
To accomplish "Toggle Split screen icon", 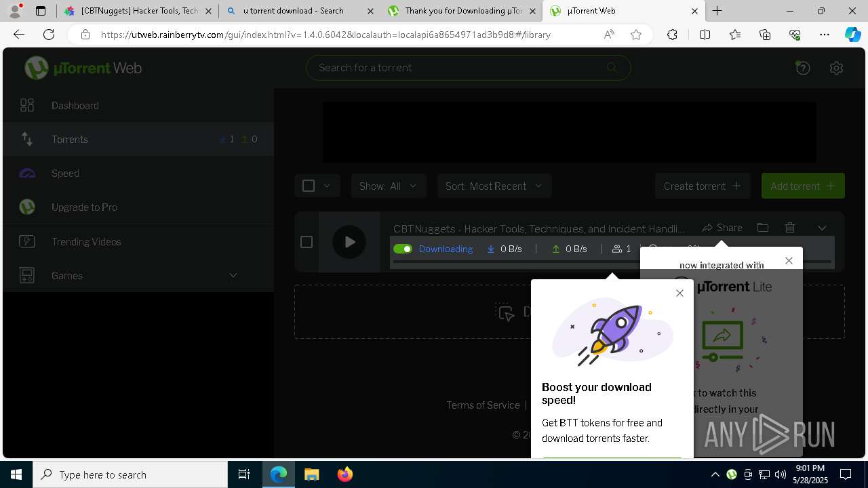I will point(705,35).
